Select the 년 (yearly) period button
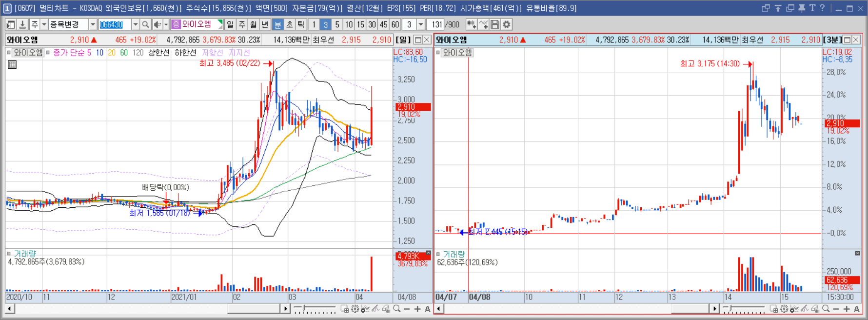868x320 pixels. click(265, 24)
